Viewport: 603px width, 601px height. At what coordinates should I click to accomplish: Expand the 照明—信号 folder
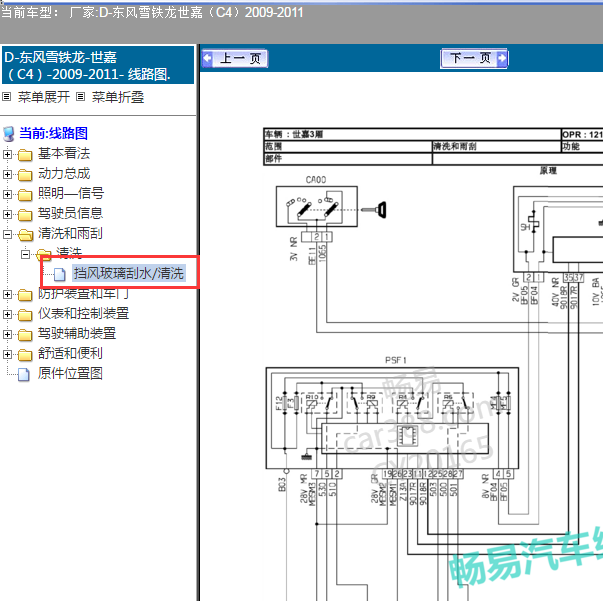click(x=7, y=194)
